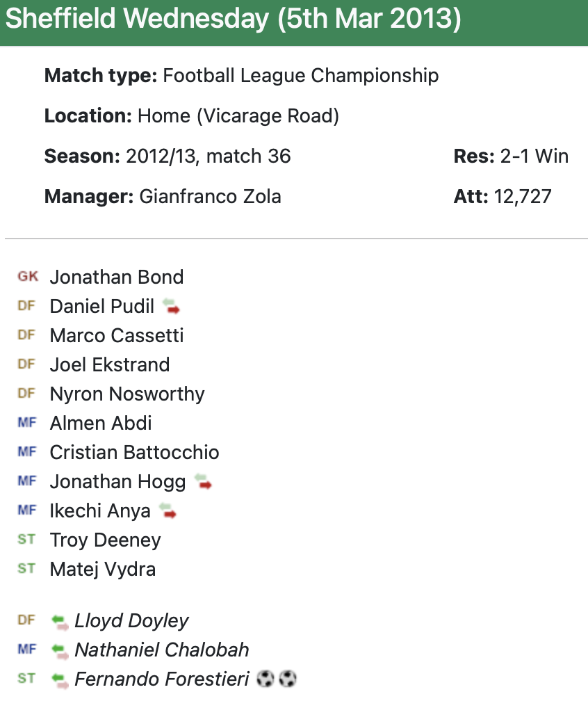Viewport: 588px width, 701px height.
Task: Click first goal ball icon after Forestieri
Action: 265,679
